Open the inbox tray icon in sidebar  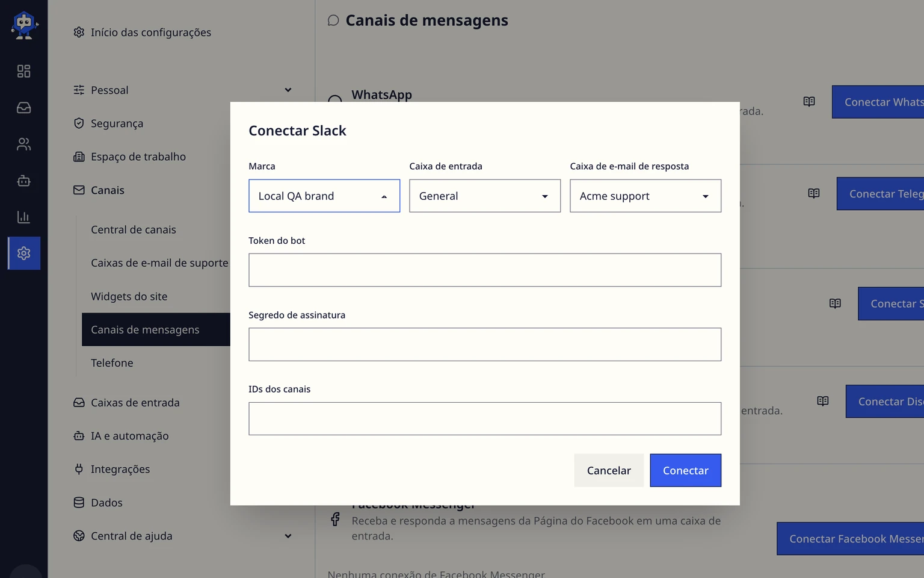[23, 108]
